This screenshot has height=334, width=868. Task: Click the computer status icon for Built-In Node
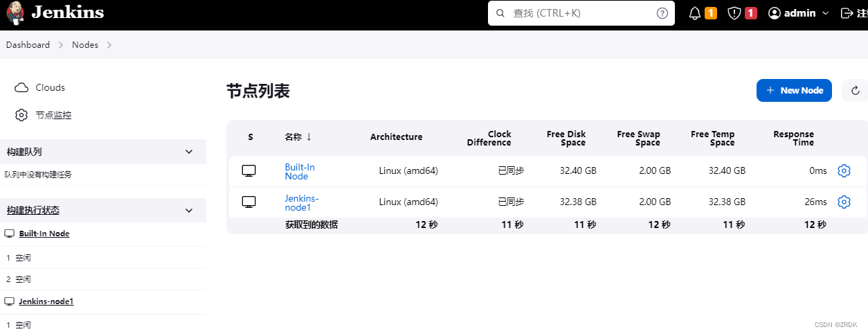point(249,171)
